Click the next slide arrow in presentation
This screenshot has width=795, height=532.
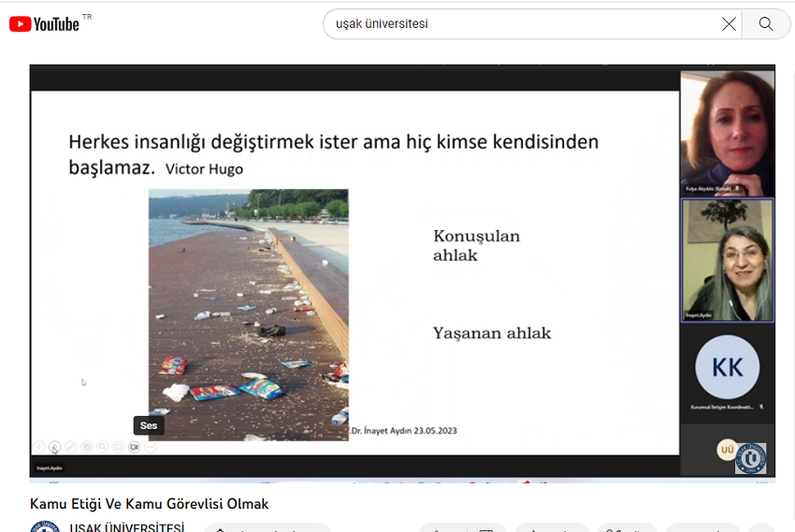tap(55, 447)
